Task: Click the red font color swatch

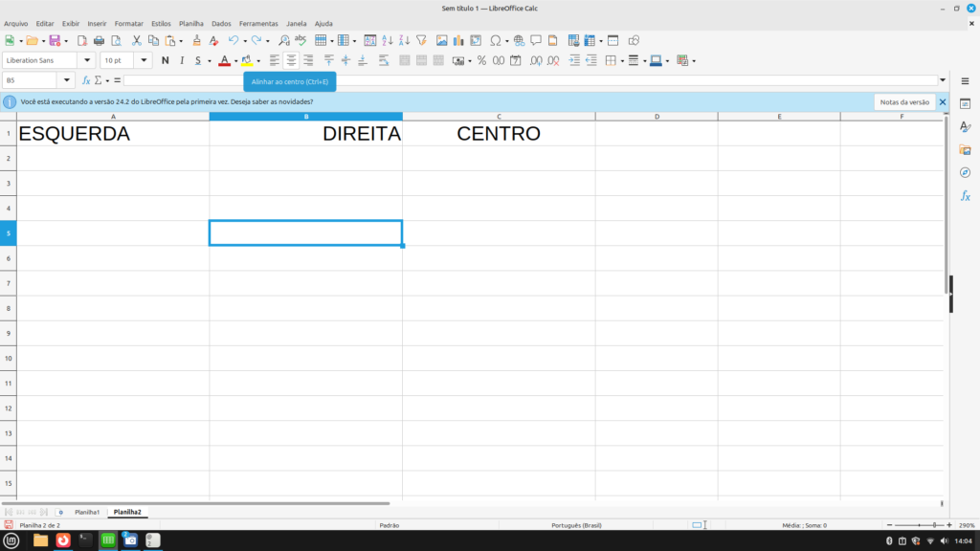Action: click(224, 60)
